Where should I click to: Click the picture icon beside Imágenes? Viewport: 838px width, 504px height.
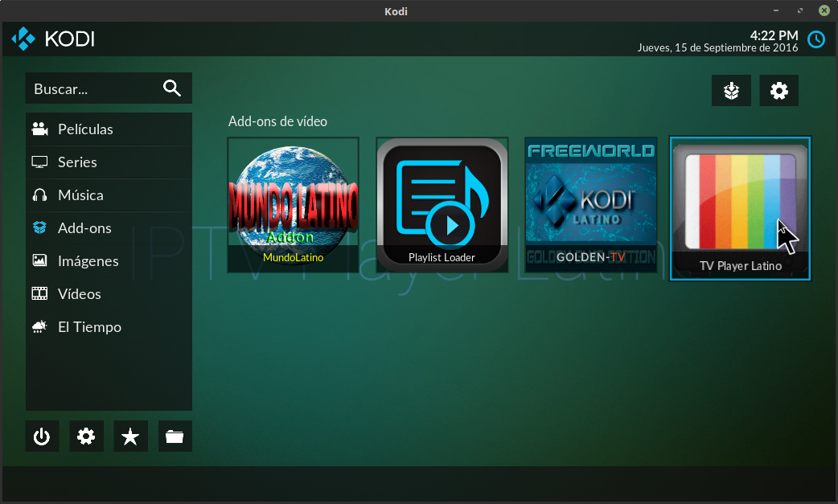tap(39, 260)
